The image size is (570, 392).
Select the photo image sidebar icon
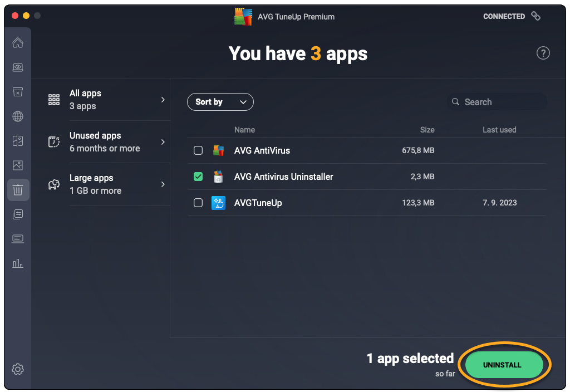[18, 165]
